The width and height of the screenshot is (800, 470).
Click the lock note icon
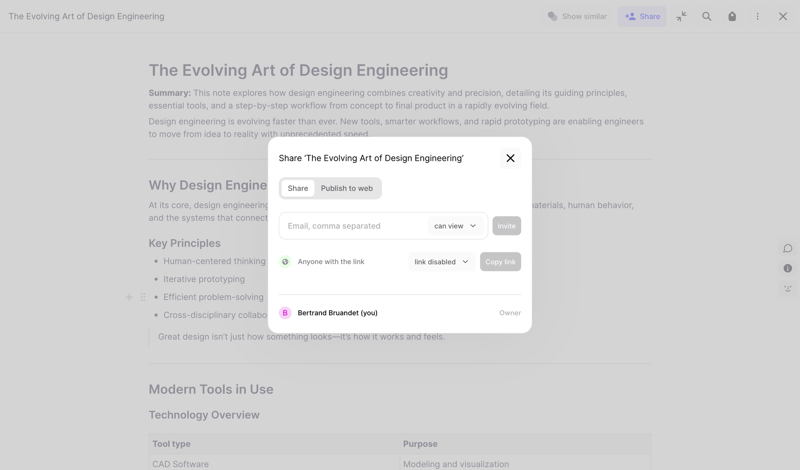[x=732, y=16]
